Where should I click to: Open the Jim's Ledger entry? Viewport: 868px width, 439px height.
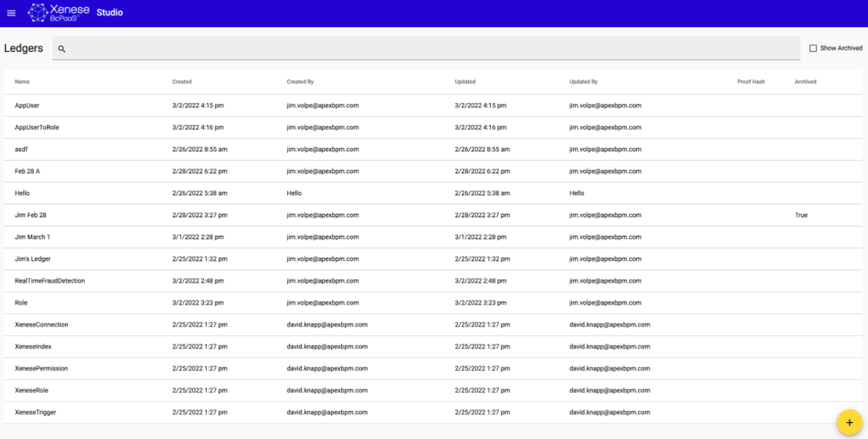33,259
